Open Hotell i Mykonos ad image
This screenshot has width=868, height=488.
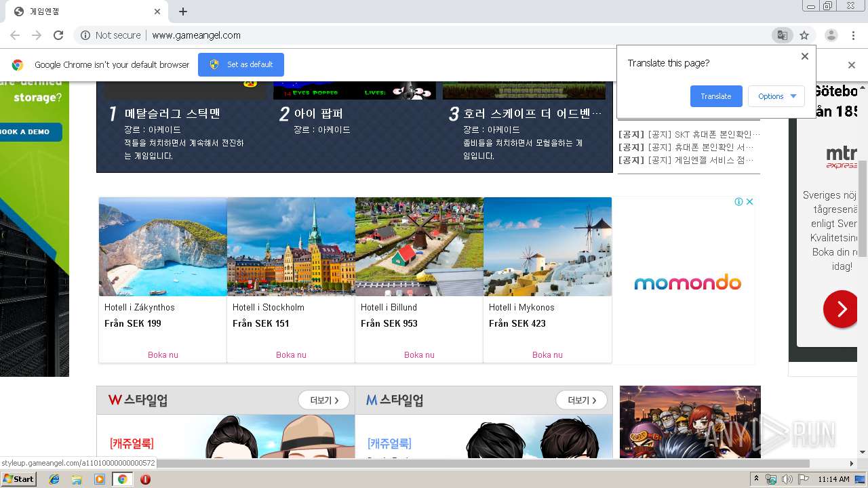[547, 247]
